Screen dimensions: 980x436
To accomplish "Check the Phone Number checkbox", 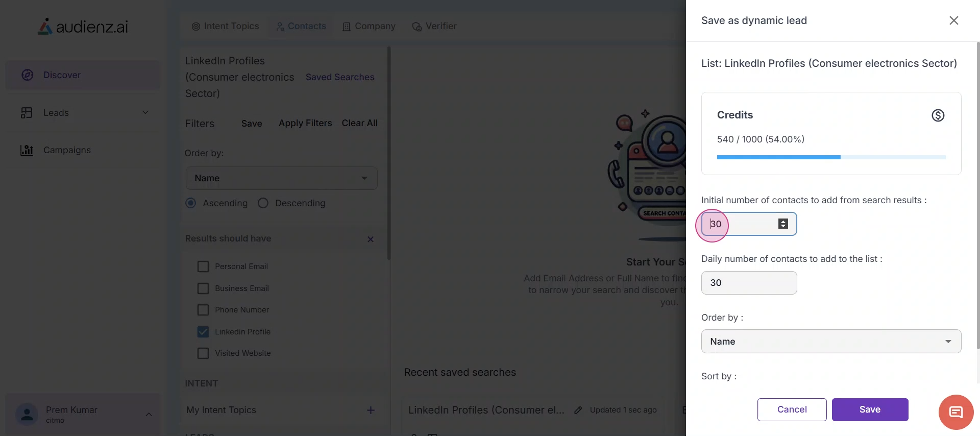I will click(203, 310).
